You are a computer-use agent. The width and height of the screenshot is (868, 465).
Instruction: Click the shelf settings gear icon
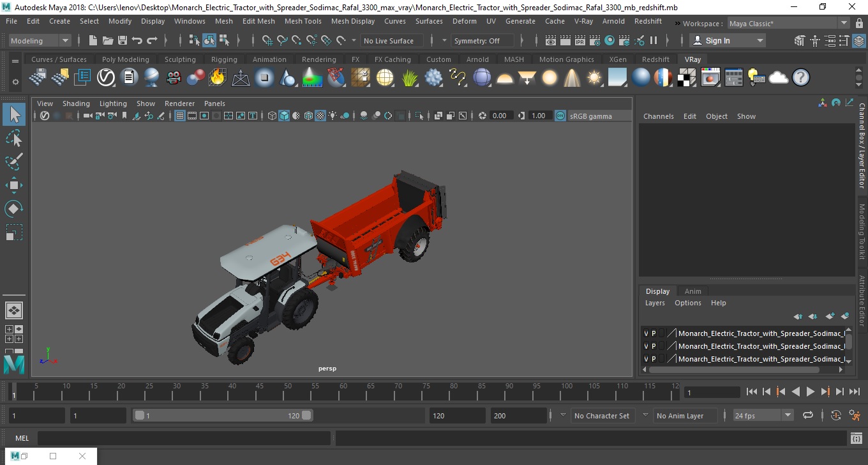point(15,82)
